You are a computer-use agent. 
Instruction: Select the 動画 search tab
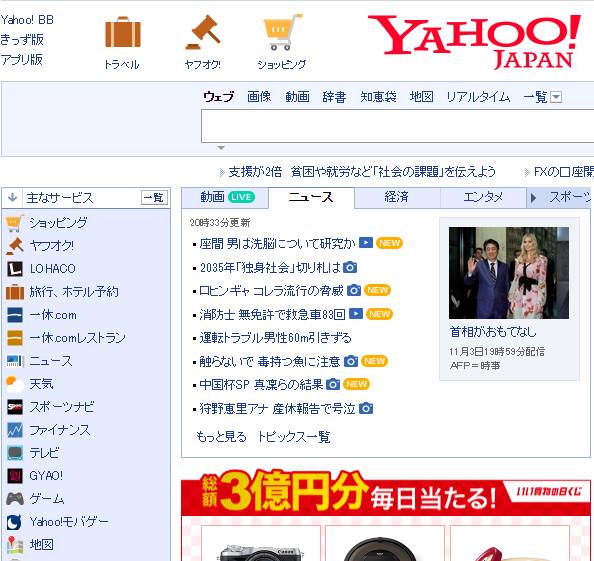click(x=297, y=97)
